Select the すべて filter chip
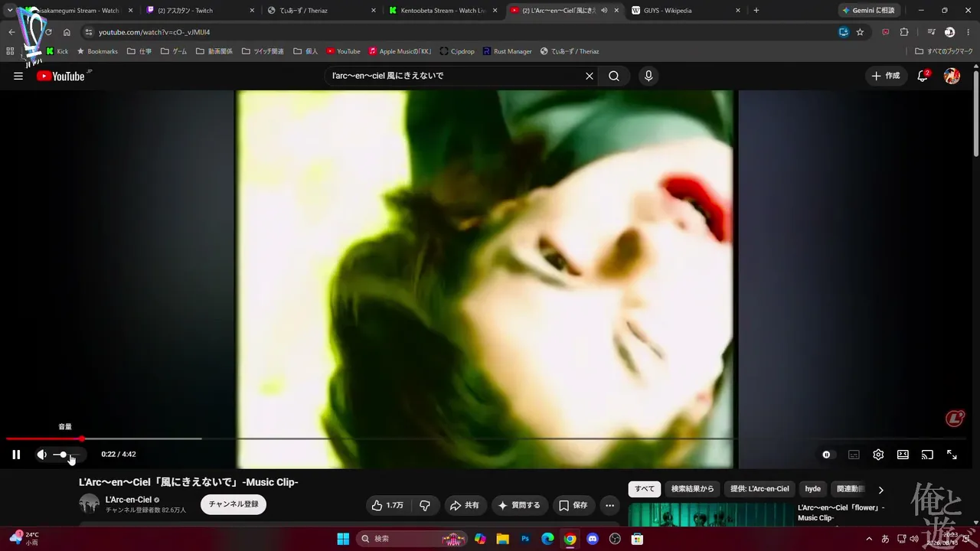 point(645,489)
